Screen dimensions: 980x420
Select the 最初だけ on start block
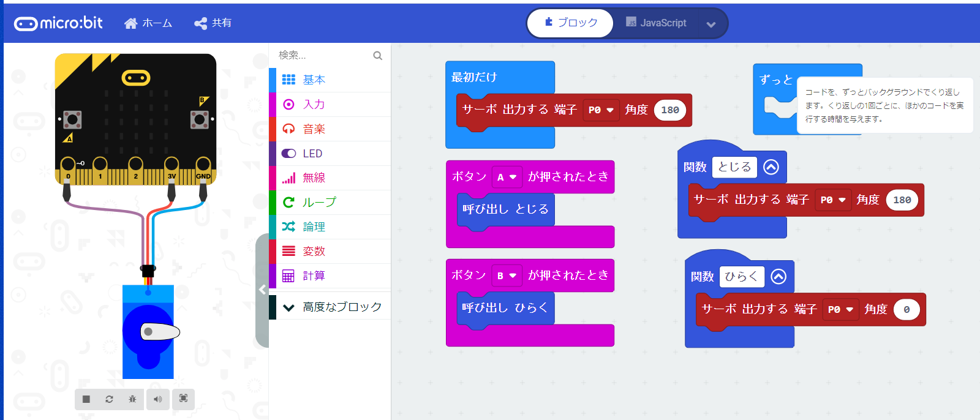tap(474, 77)
